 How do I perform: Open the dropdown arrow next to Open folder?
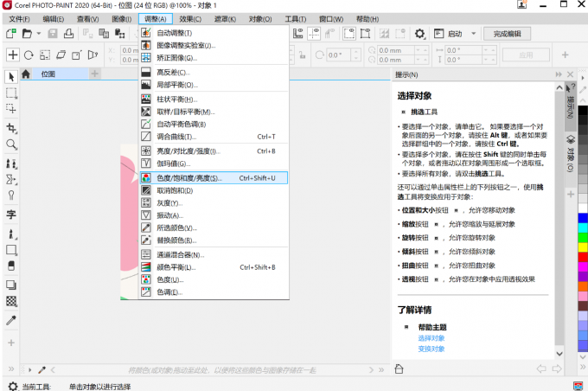click(39, 34)
